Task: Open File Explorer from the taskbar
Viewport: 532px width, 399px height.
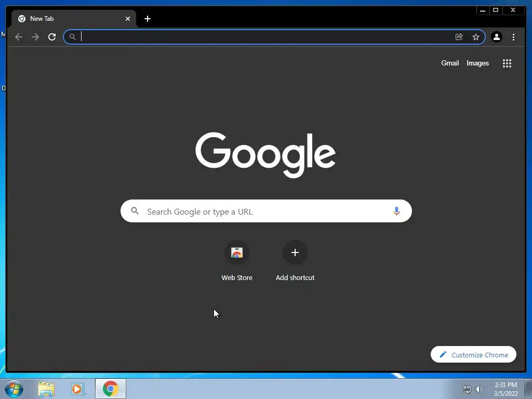Action: tap(46, 389)
